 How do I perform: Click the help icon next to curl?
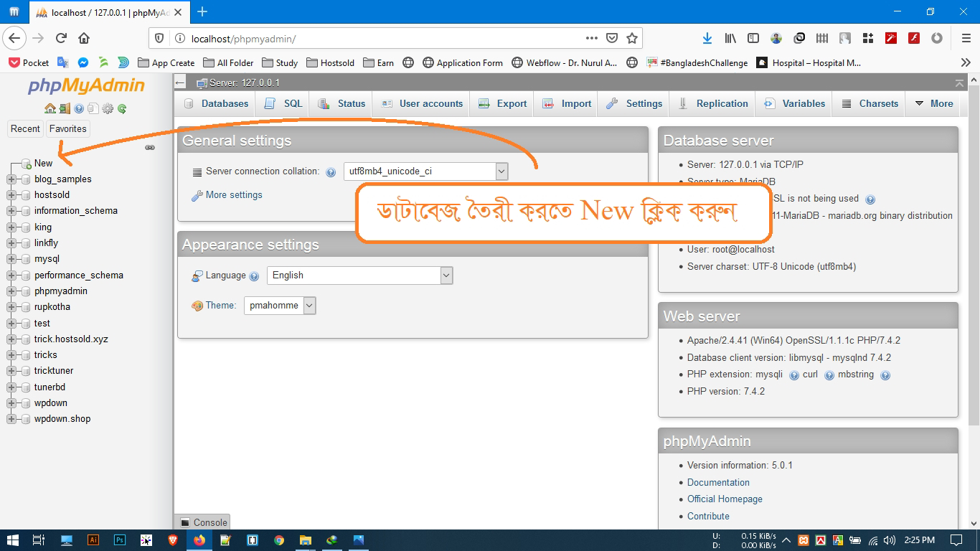point(829,375)
